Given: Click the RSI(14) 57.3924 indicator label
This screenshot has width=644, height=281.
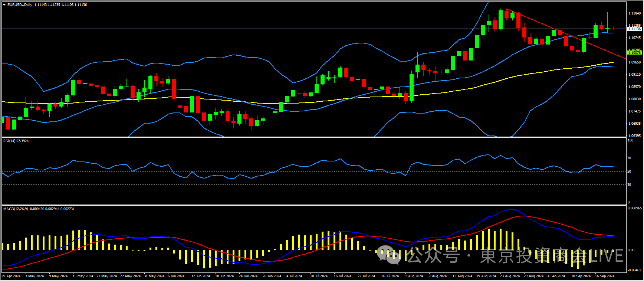Looking at the screenshot, I should pyautogui.click(x=16, y=141).
